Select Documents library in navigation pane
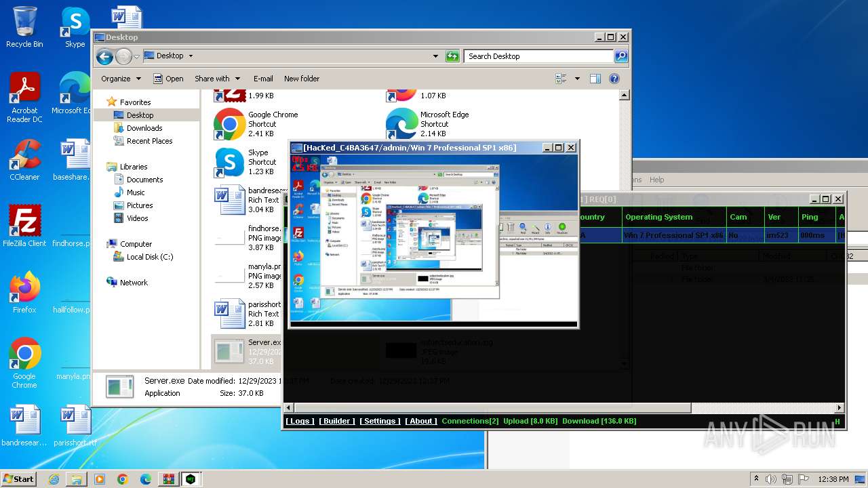This screenshot has width=868, height=488. tap(144, 180)
